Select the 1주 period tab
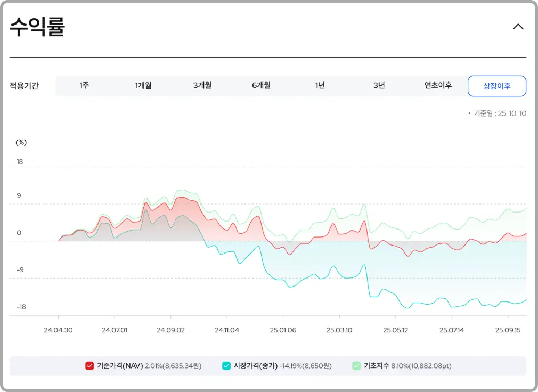 coord(85,86)
